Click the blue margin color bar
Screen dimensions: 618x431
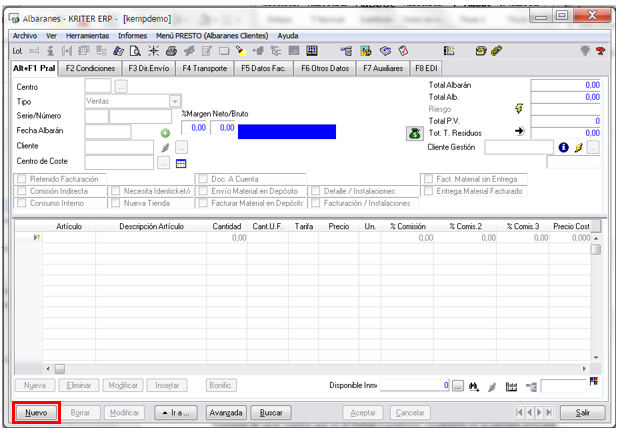[x=287, y=132]
